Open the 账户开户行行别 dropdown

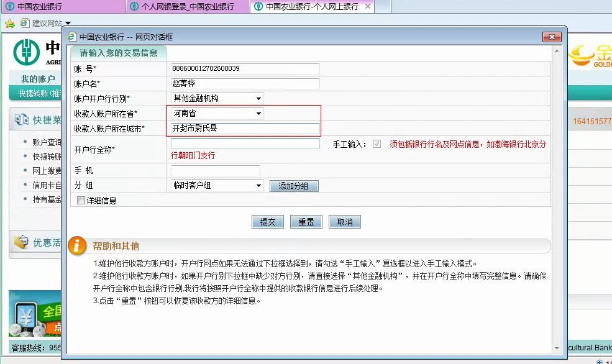coord(217,98)
